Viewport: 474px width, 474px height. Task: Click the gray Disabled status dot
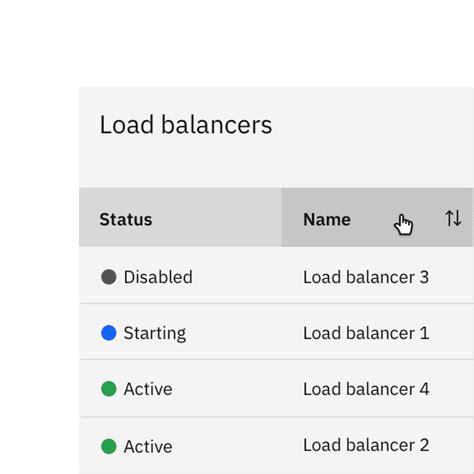(109, 277)
